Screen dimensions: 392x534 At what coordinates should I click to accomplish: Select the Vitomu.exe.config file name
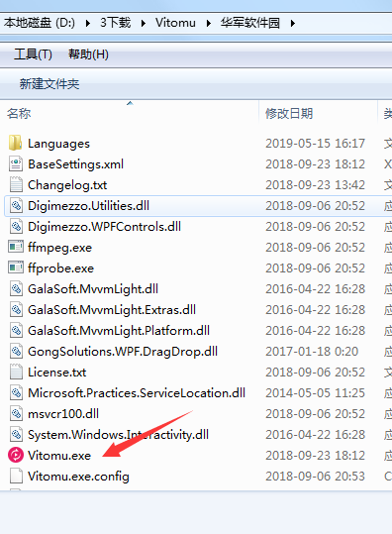78,476
